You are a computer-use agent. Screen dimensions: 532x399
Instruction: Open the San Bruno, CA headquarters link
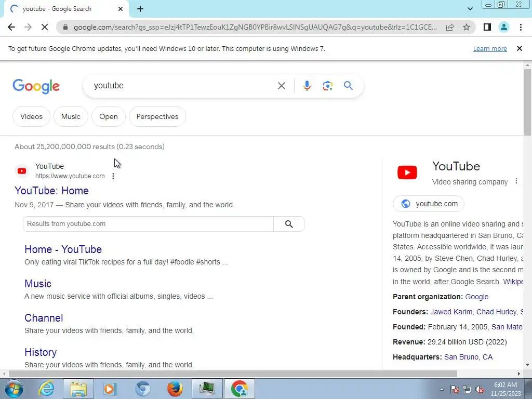(468, 357)
